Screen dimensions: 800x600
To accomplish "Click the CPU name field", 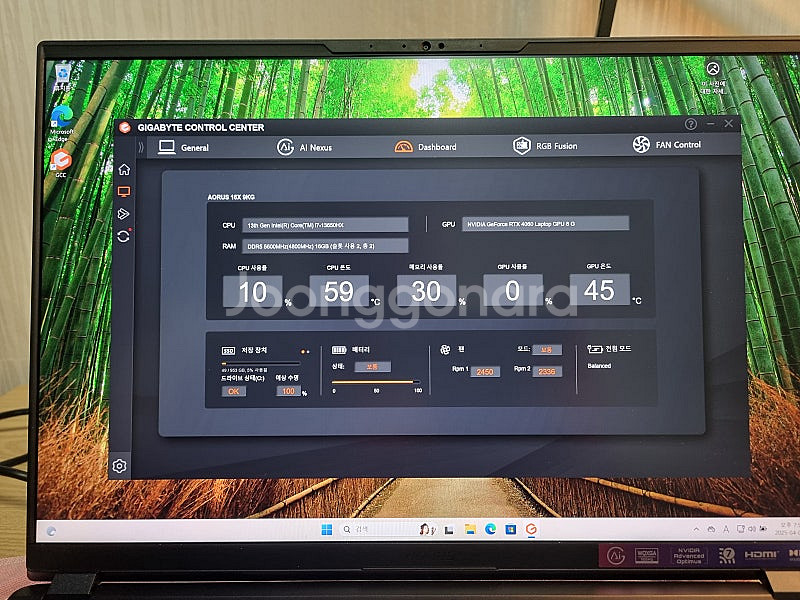I will click(325, 224).
